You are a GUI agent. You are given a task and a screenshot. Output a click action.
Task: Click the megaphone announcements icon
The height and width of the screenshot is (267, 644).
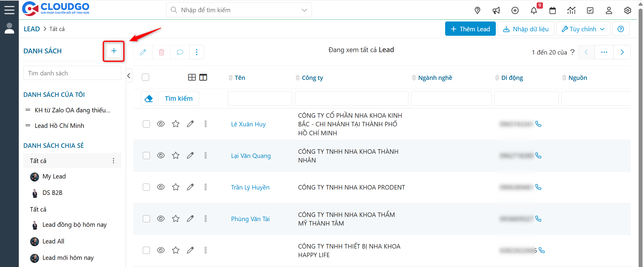click(496, 11)
